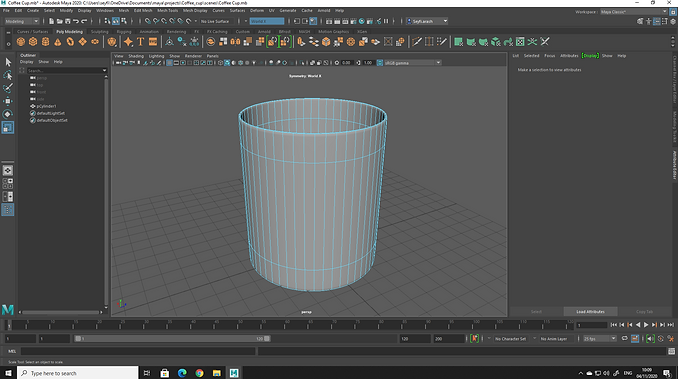Image resolution: width=678 pixels, height=379 pixels.
Task: Click go to start of playback range
Action: click(614, 325)
